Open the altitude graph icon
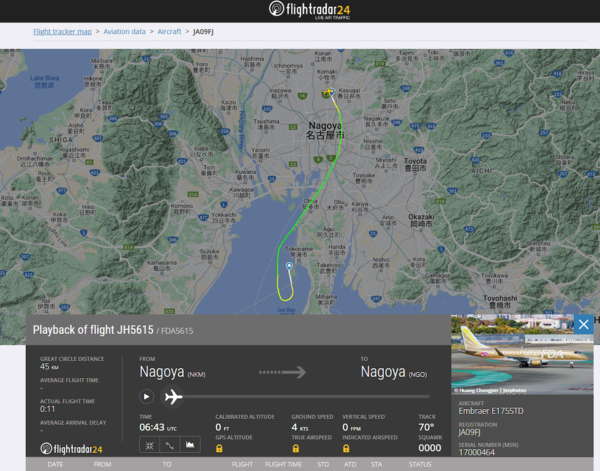The image size is (600, 471). tap(190, 445)
